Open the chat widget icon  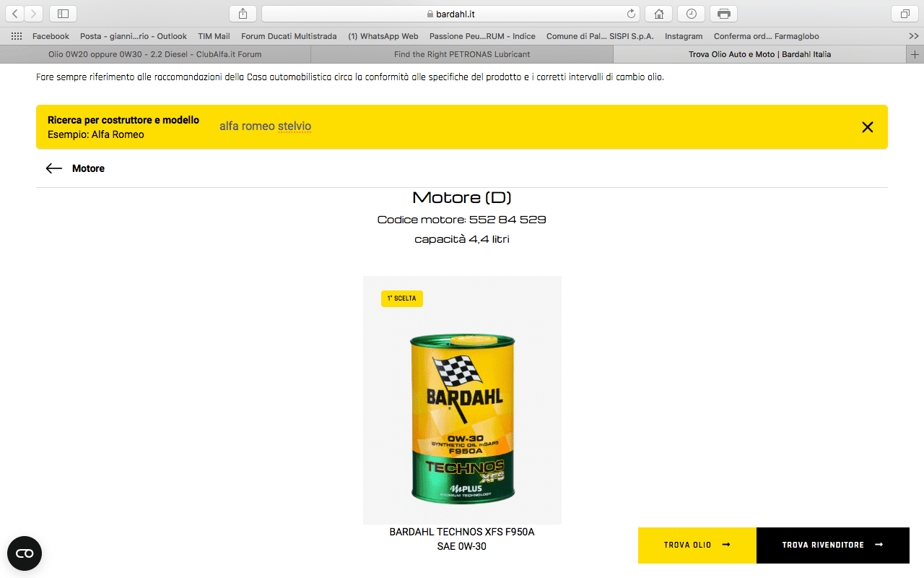25,553
